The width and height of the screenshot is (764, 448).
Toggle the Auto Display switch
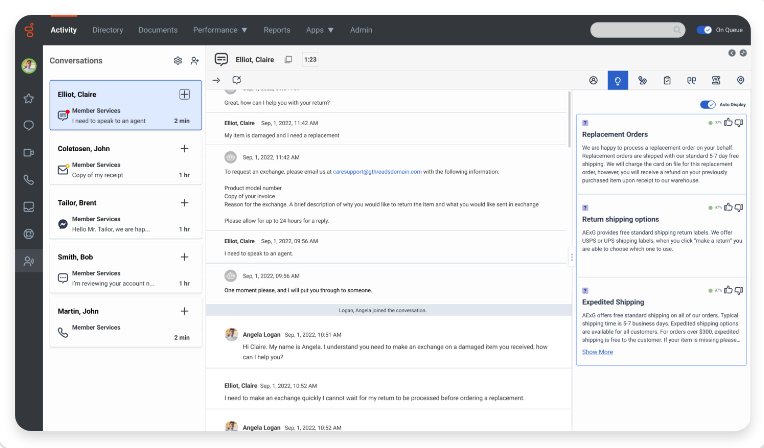coord(707,104)
